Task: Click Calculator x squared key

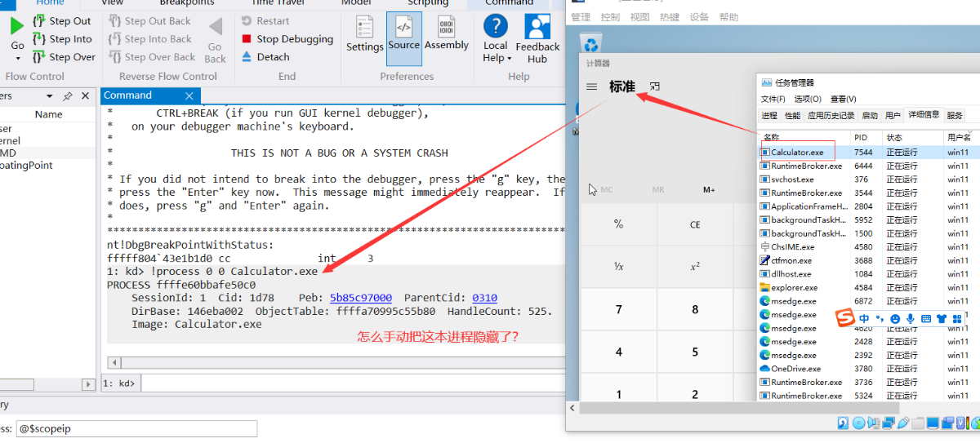Action: (695, 267)
